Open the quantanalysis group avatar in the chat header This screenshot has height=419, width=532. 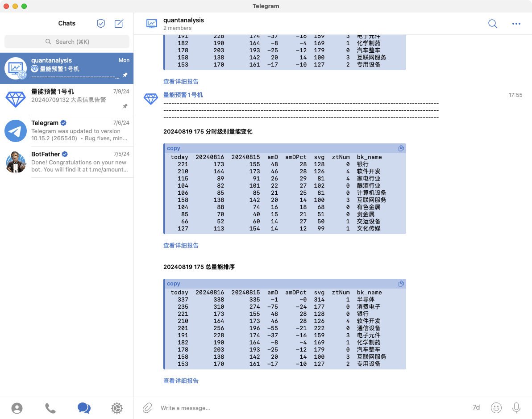(x=152, y=23)
